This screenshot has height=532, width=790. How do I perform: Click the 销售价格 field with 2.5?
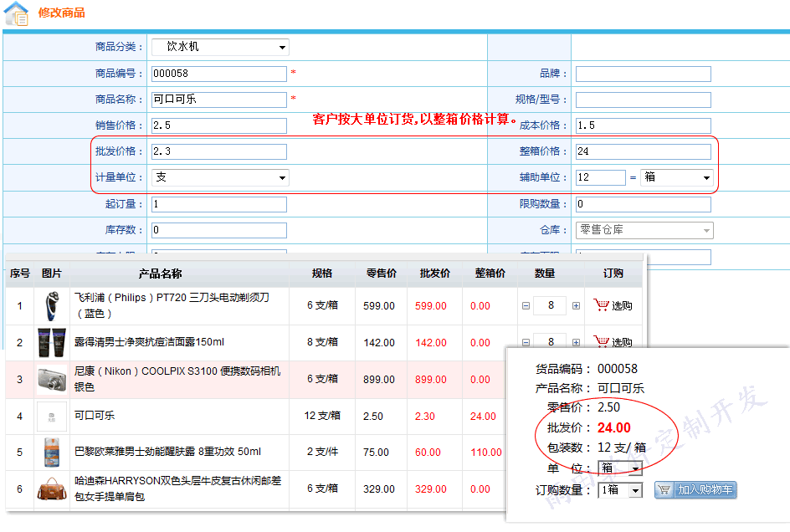pyautogui.click(x=219, y=125)
